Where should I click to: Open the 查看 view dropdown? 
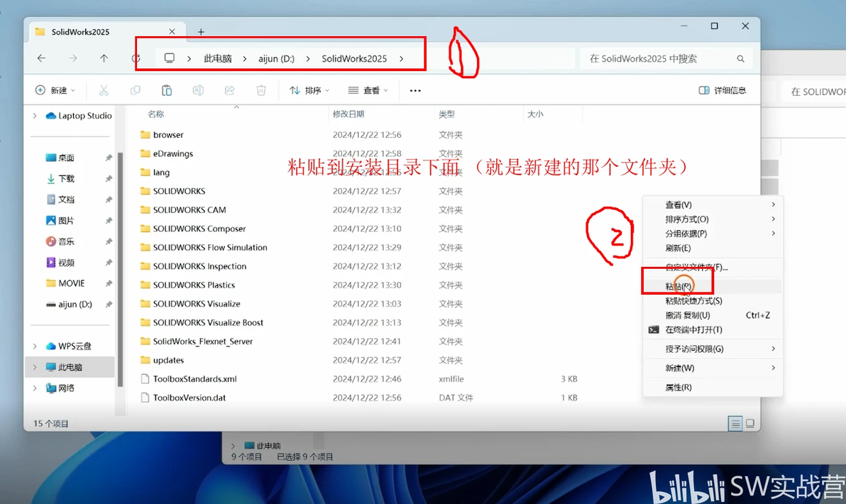pyautogui.click(x=368, y=90)
